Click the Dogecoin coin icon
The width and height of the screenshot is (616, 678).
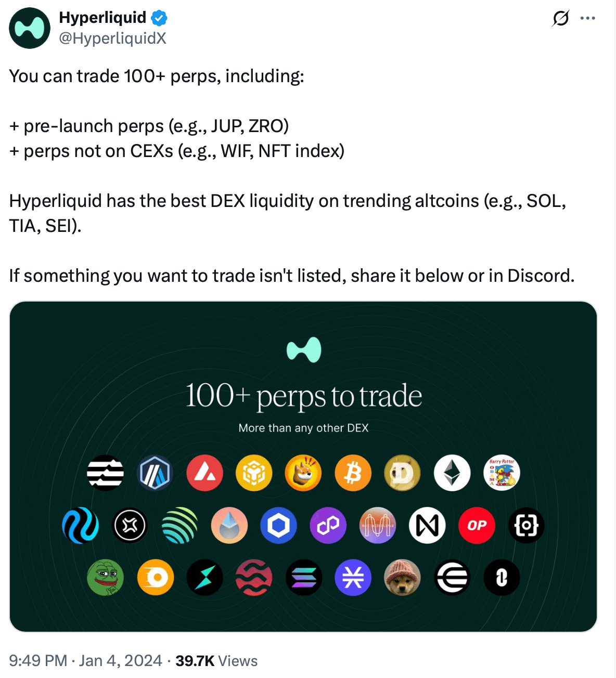[x=402, y=473]
